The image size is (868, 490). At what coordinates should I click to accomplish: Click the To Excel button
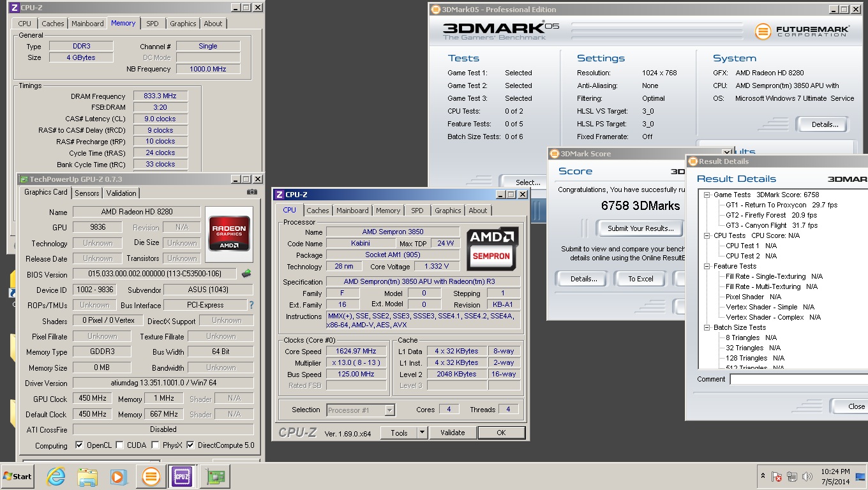pyautogui.click(x=640, y=279)
